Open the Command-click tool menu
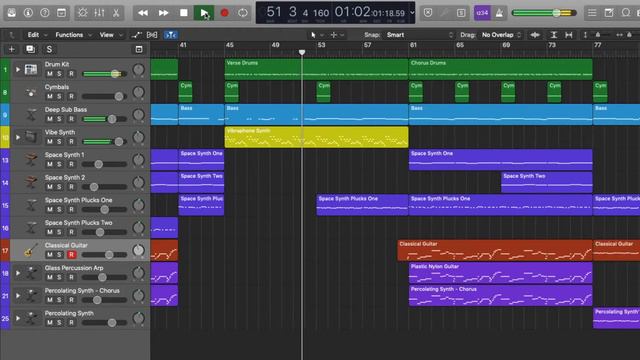The height and width of the screenshot is (360, 640). point(337,35)
